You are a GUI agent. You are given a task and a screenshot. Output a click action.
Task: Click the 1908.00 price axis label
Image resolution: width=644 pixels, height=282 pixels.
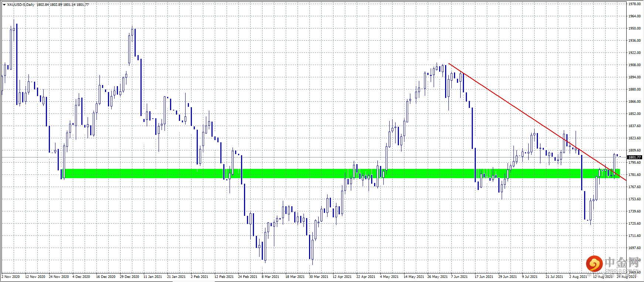pyautogui.click(x=634, y=65)
